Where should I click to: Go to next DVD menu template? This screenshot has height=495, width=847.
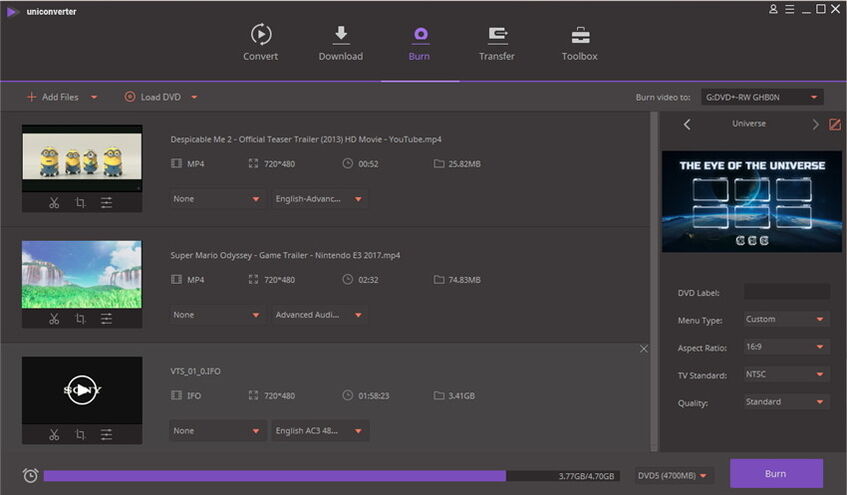click(815, 124)
